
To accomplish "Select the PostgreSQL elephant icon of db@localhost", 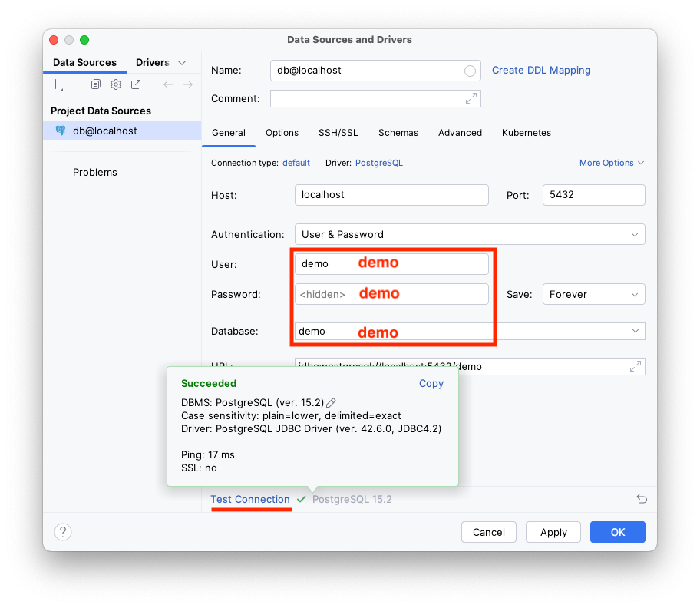I will (61, 131).
